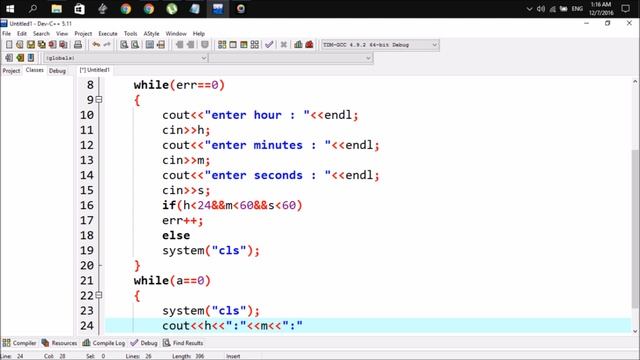Open the AStyle menu
Screen dimensions: 640x360
(151, 33)
